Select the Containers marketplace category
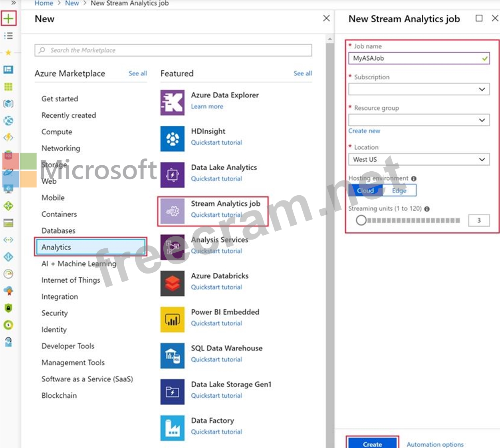 point(59,214)
